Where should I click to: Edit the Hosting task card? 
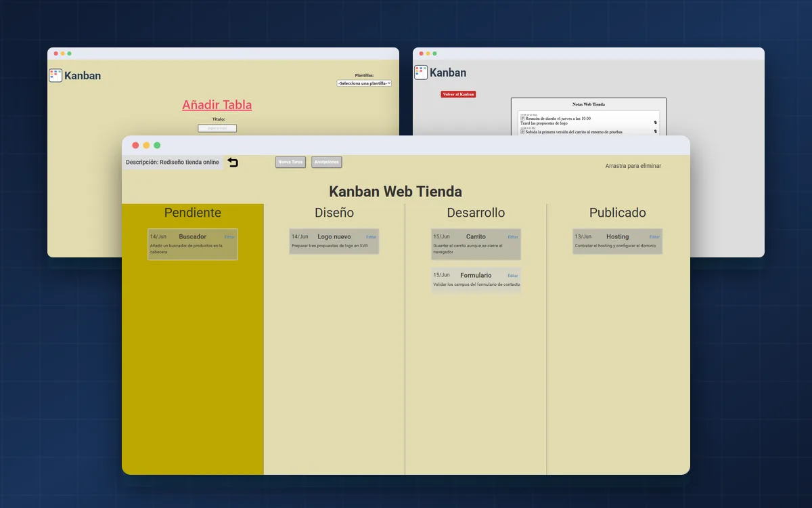tap(654, 237)
